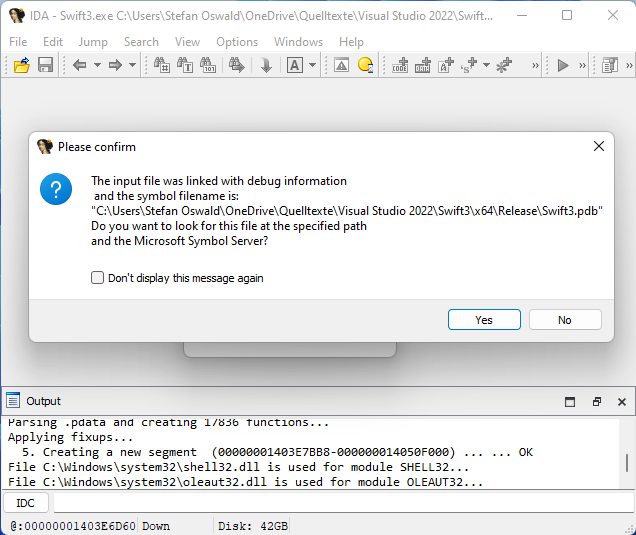Open the dropdown next to forward arrow
This screenshot has width=636, height=535.
(132, 65)
